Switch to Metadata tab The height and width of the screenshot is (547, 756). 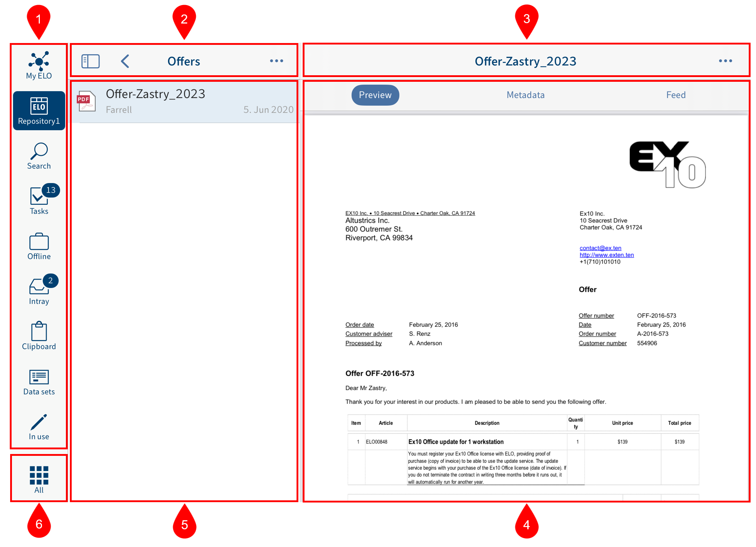[x=526, y=95]
